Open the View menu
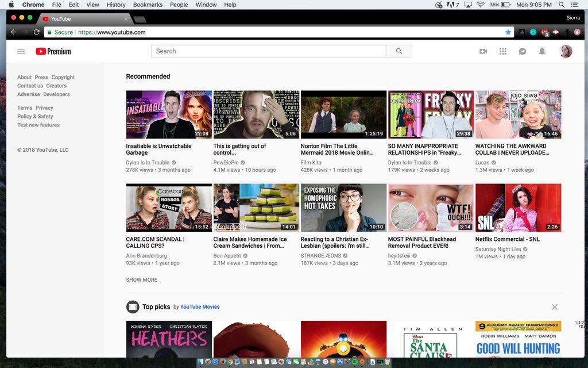Screen dimensions: 588x368 (92, 5)
